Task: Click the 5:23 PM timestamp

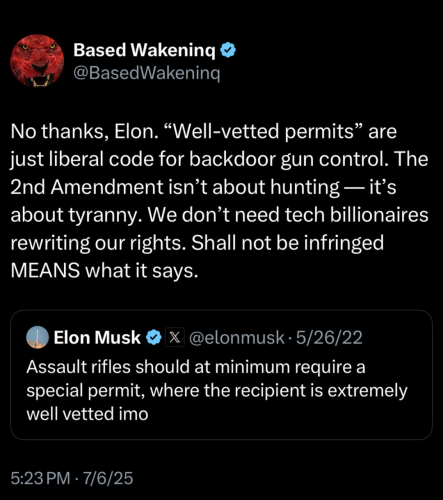Action: click(40, 478)
